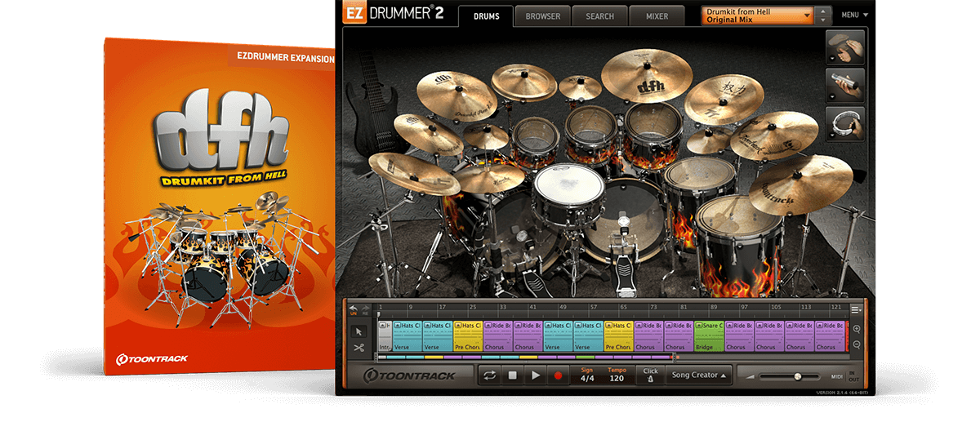Click the MIDI in/out indicator
980x422 pixels.
point(853,375)
